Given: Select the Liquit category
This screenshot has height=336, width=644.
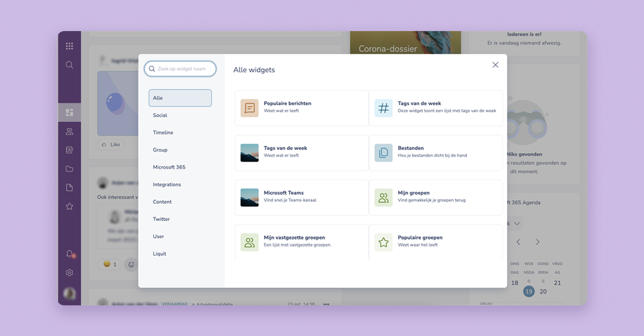Looking at the screenshot, I should point(159,254).
